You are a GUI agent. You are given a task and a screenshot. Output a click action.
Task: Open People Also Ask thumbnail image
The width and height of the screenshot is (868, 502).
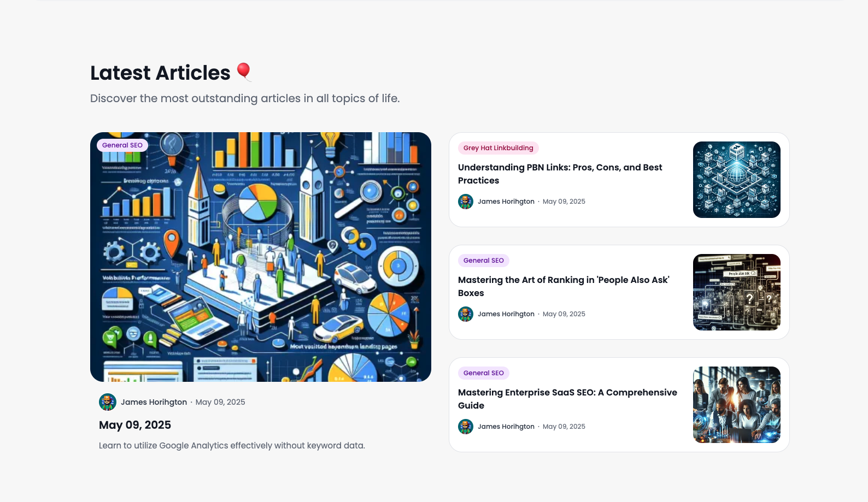737,292
